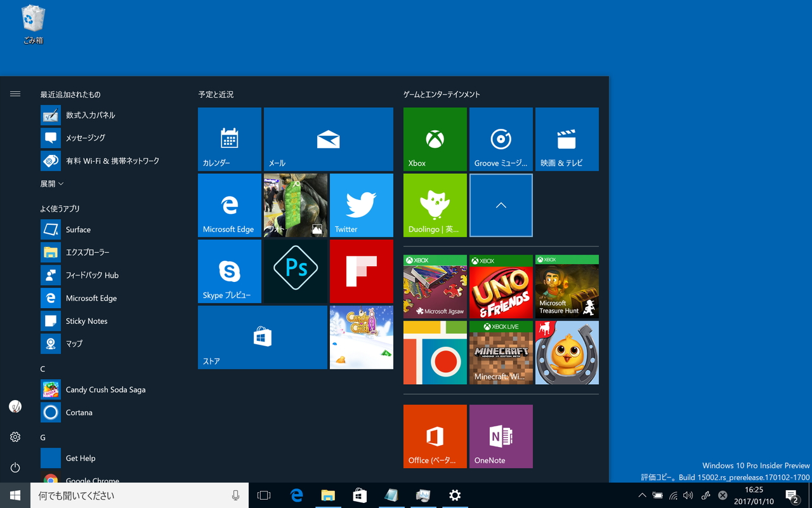Image resolution: width=812 pixels, height=508 pixels.
Task: Open the yellow chick horseshoe game tile
Action: tap(567, 352)
